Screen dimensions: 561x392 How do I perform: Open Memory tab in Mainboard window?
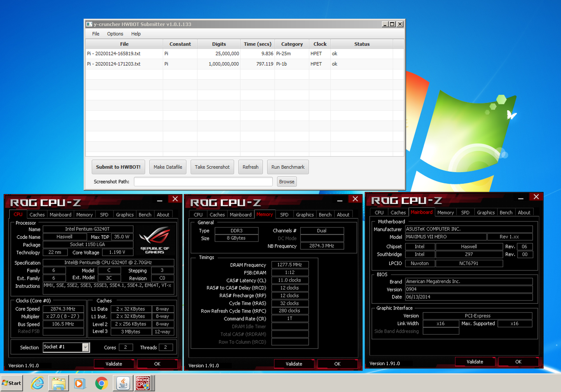coord(446,212)
